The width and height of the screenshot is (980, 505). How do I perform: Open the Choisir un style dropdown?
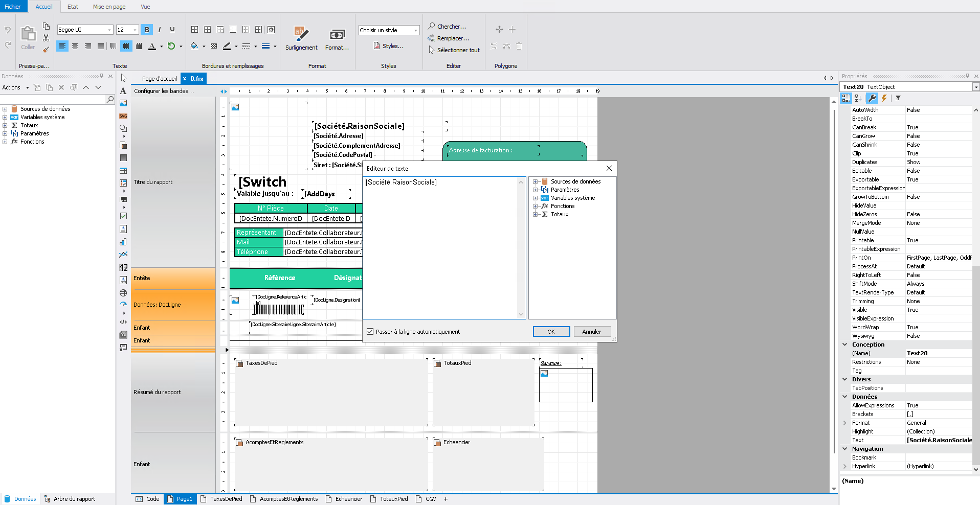click(x=415, y=31)
